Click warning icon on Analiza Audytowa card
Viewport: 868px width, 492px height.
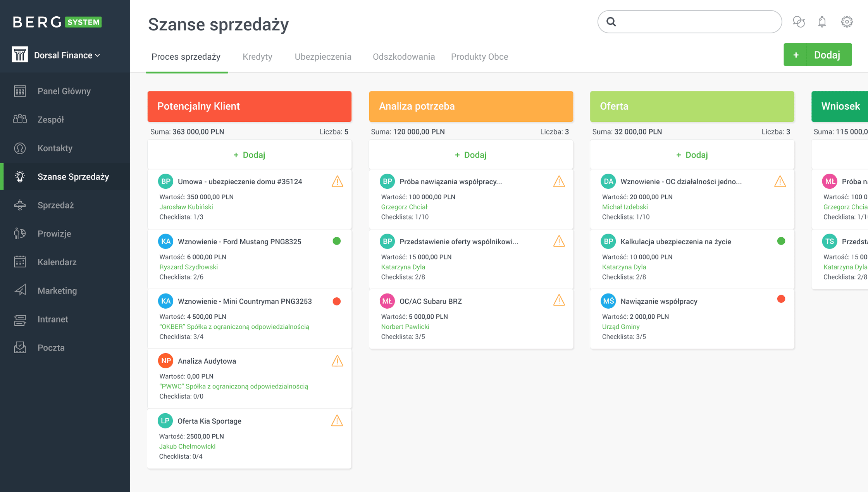pyautogui.click(x=337, y=361)
